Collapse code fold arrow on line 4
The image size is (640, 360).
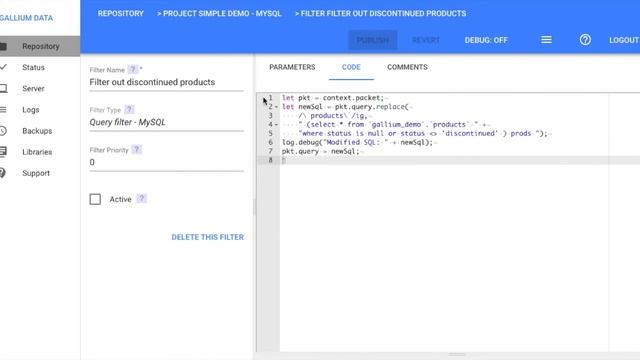click(276, 124)
